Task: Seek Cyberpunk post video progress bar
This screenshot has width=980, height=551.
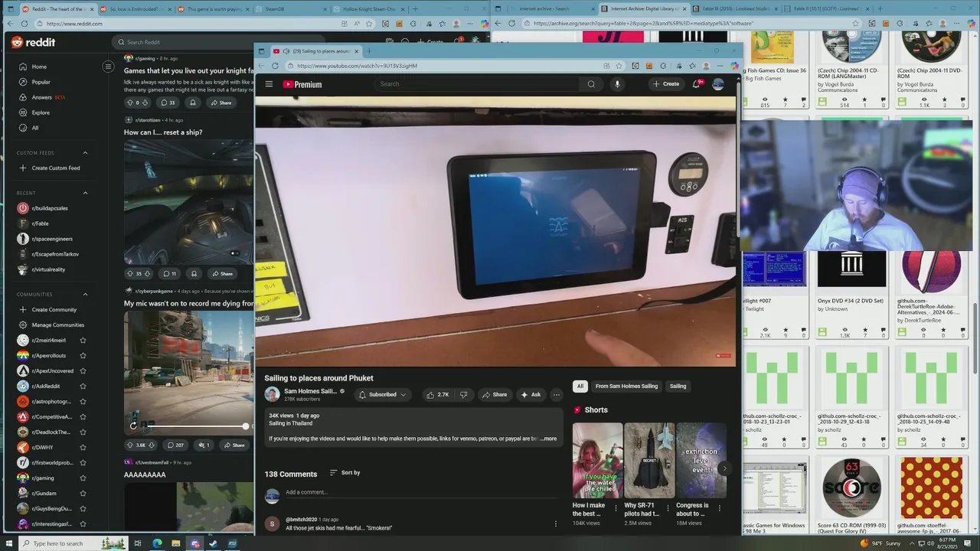Action: click(x=198, y=426)
